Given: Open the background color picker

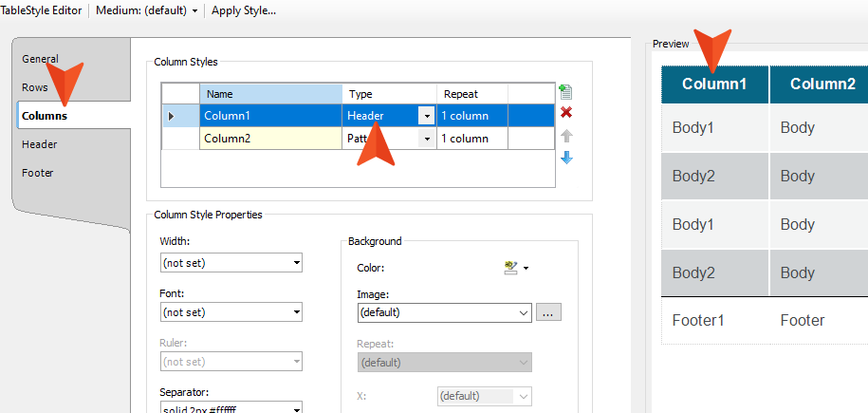Looking at the screenshot, I should click(x=516, y=269).
